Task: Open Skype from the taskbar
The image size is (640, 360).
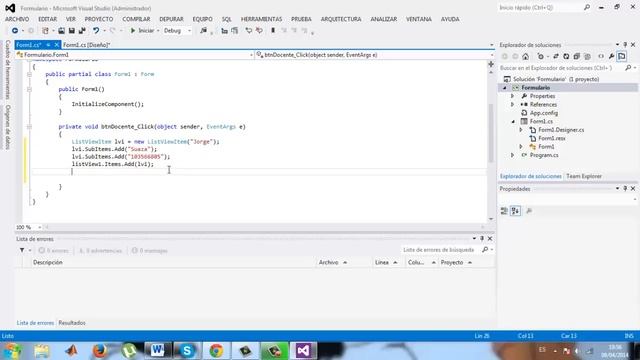Action: click(187, 351)
